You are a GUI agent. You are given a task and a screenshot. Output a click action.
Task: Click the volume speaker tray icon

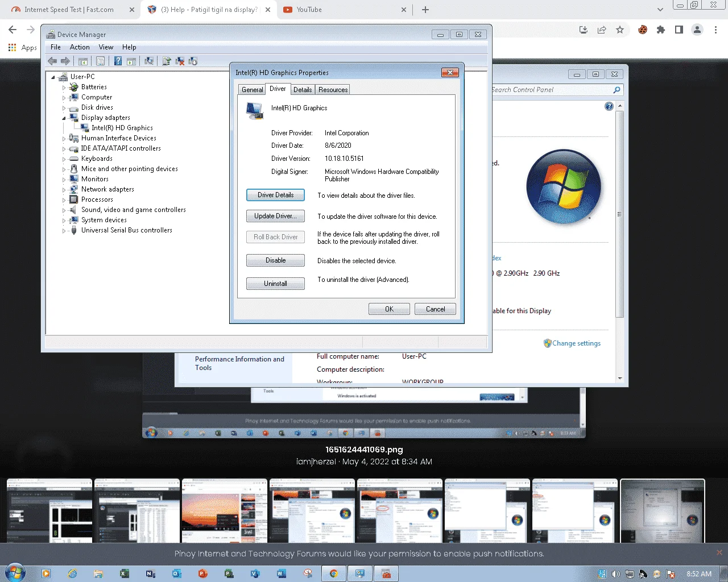point(615,574)
